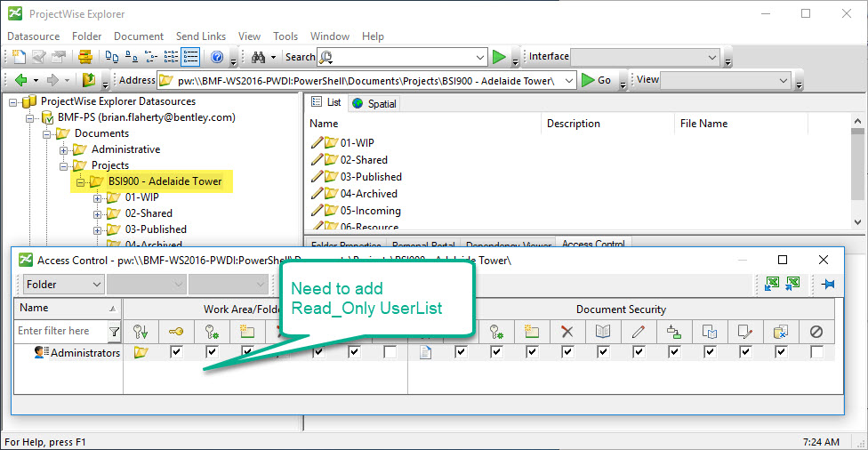Select the 03-Published folder in the list
The width and height of the screenshot is (868, 450).
(x=371, y=177)
